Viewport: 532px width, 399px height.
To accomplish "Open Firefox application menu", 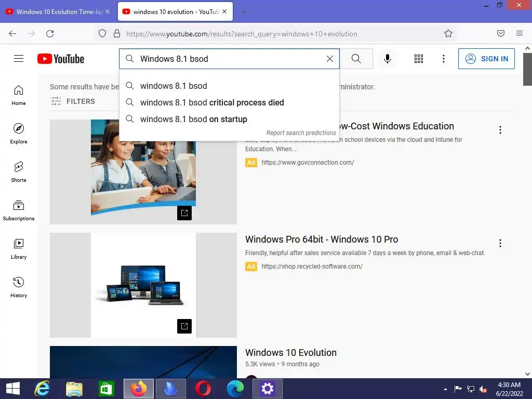I will point(520,33).
